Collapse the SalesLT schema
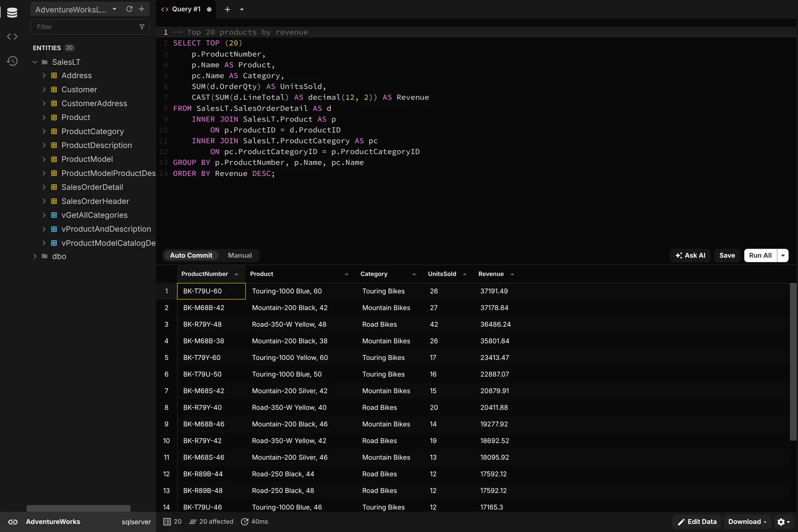This screenshot has width=798, height=532. 35,62
